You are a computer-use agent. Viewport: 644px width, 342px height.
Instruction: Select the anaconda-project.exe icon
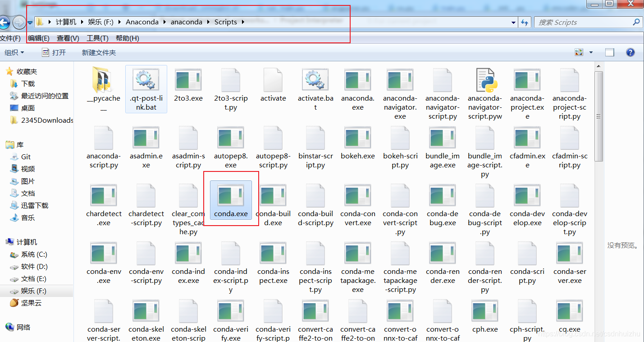[x=527, y=80]
